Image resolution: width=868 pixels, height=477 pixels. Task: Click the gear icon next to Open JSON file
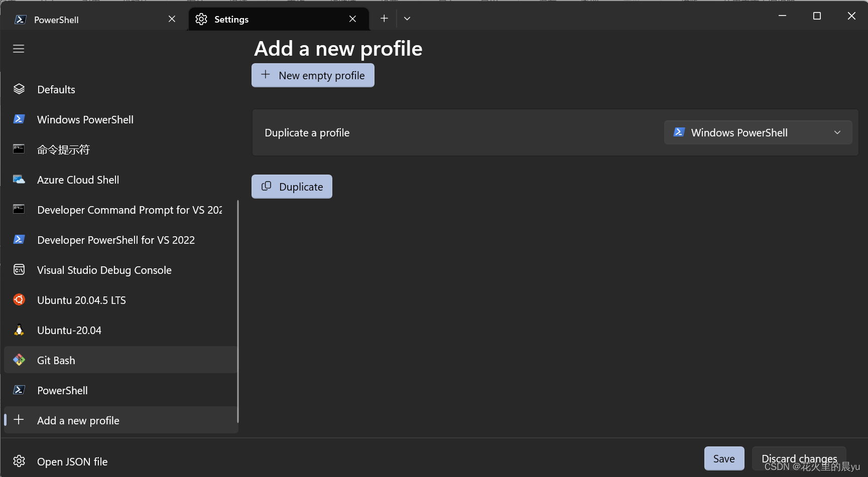coord(19,461)
